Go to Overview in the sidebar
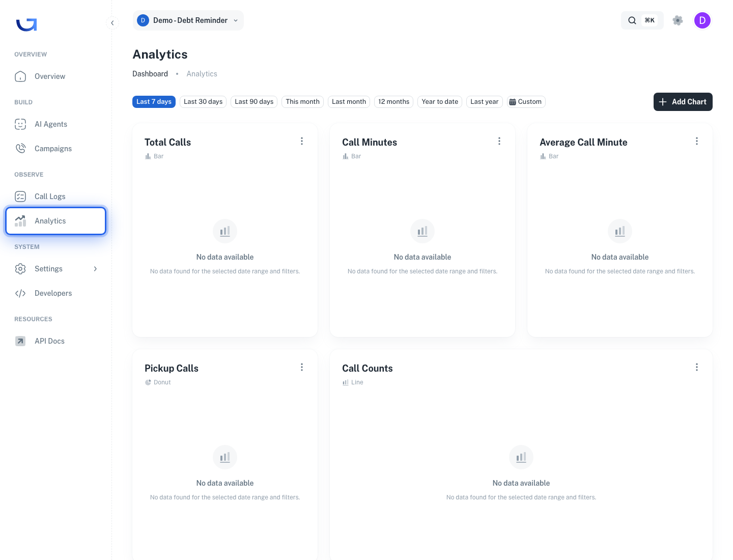Screen dimensions: 733x560 55,76
